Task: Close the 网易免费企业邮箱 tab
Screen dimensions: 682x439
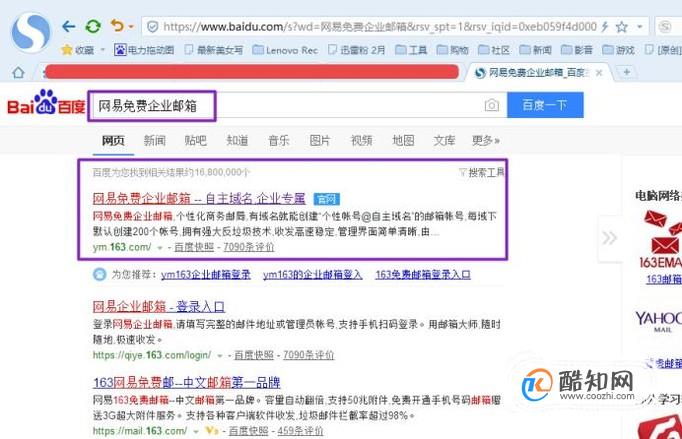Action: pos(599,73)
